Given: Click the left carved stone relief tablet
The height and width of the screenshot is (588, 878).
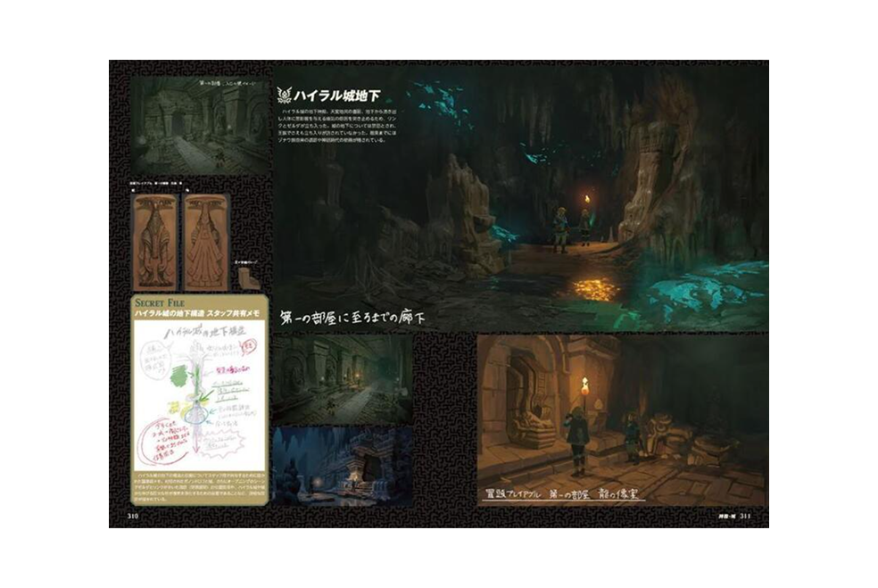Looking at the screenshot, I should (154, 237).
